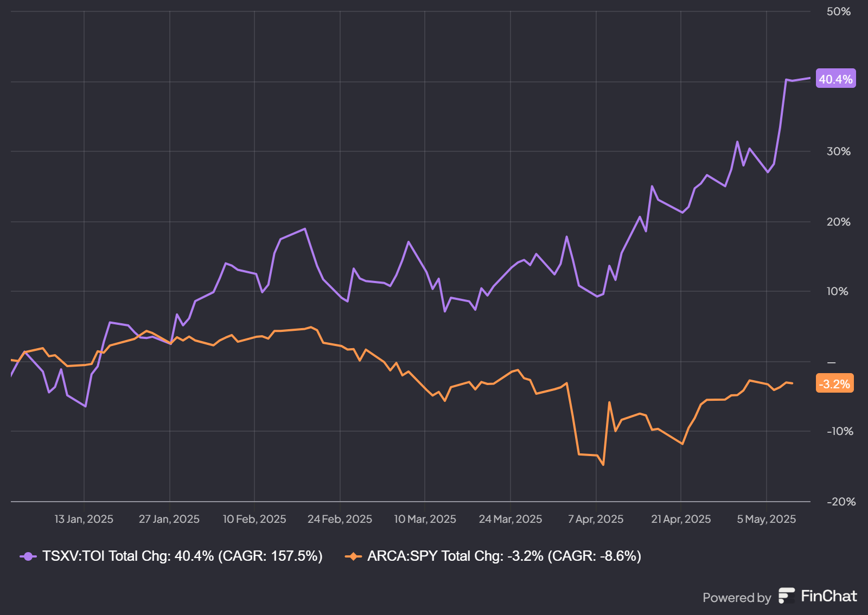Click the 10 Mar, 2025 date label
The width and height of the screenshot is (868, 615).
tap(425, 519)
